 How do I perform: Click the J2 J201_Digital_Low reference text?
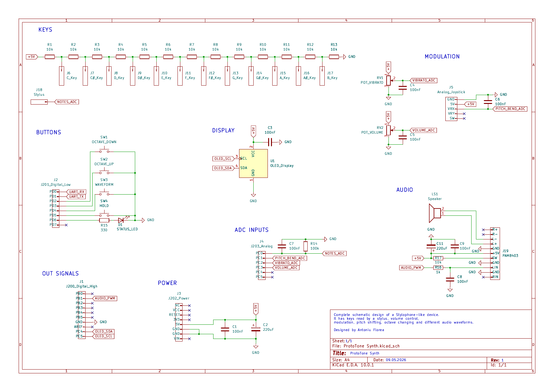(x=56, y=182)
